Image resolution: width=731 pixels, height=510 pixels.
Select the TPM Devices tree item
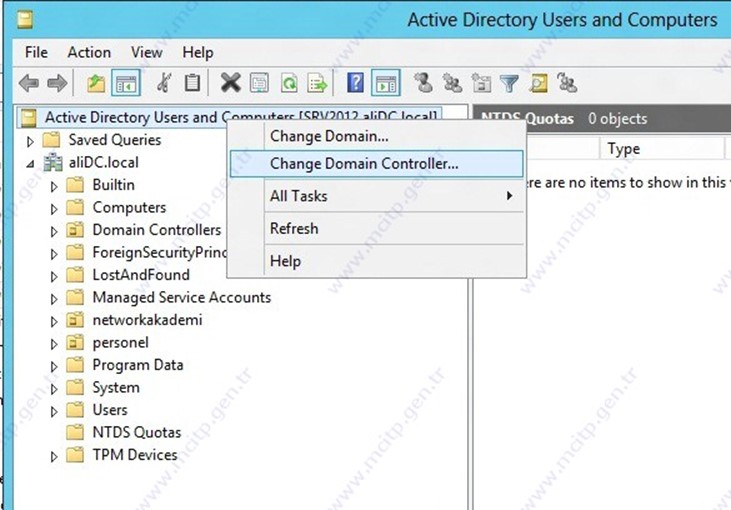135,455
